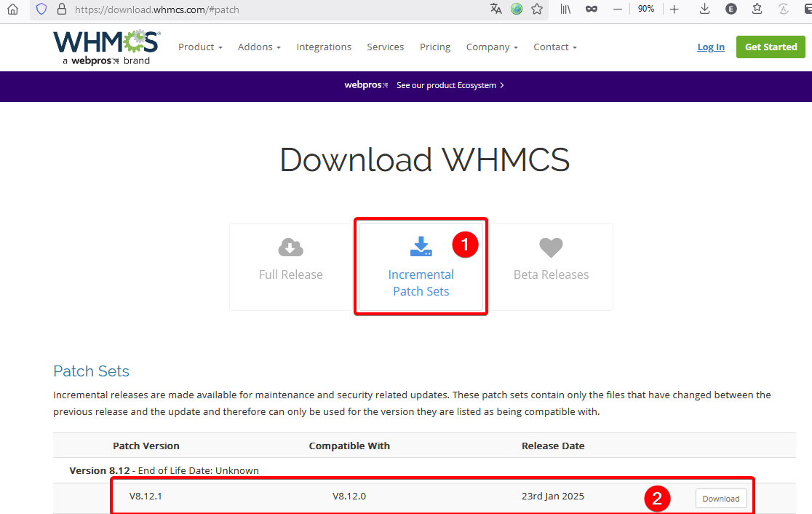Expand the Contact dropdown menu
Image resolution: width=812 pixels, height=514 pixels.
point(555,47)
